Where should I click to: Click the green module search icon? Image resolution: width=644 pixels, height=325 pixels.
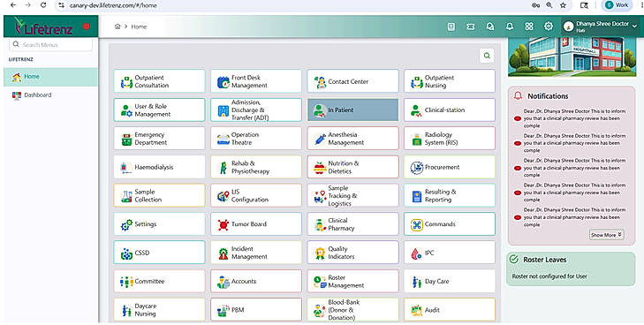(x=487, y=56)
